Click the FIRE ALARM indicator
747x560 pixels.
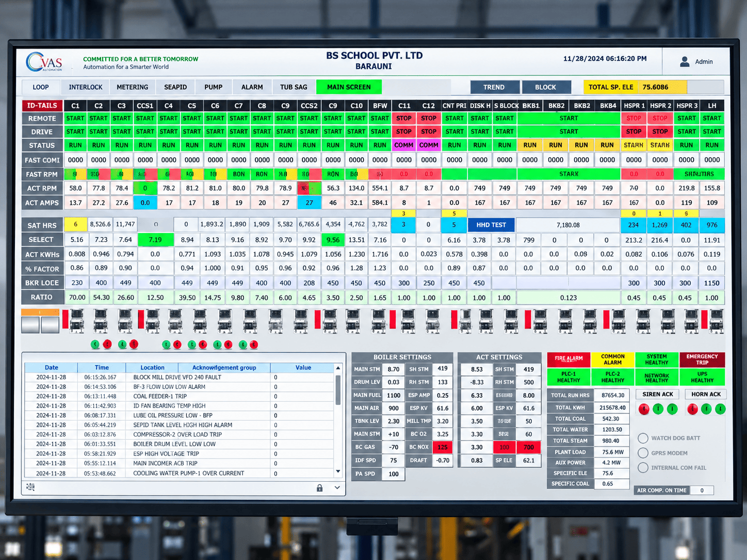(x=569, y=359)
